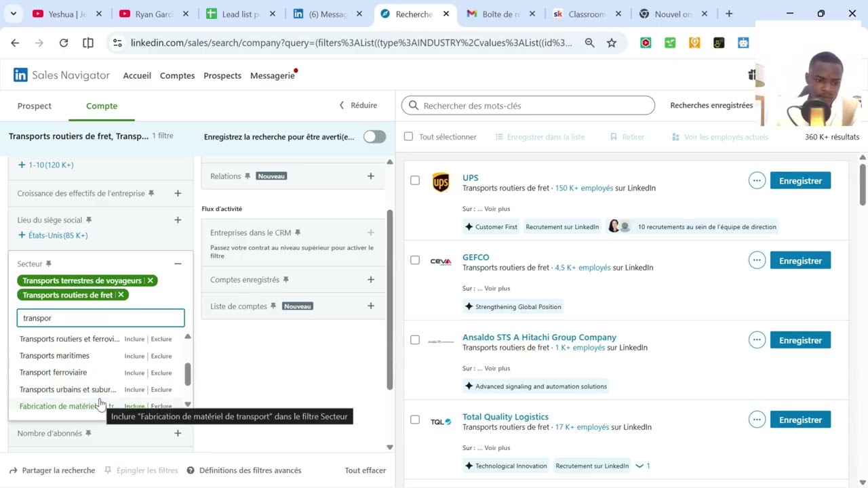Open more options for Ansaldo STS
This screenshot has width=868, height=488.
pyautogui.click(x=757, y=340)
